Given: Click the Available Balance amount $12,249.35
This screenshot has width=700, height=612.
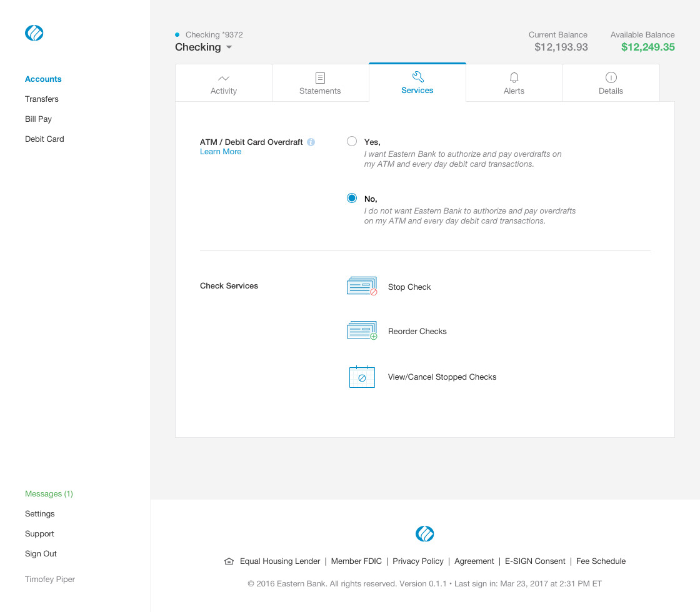Looking at the screenshot, I should 647,47.
